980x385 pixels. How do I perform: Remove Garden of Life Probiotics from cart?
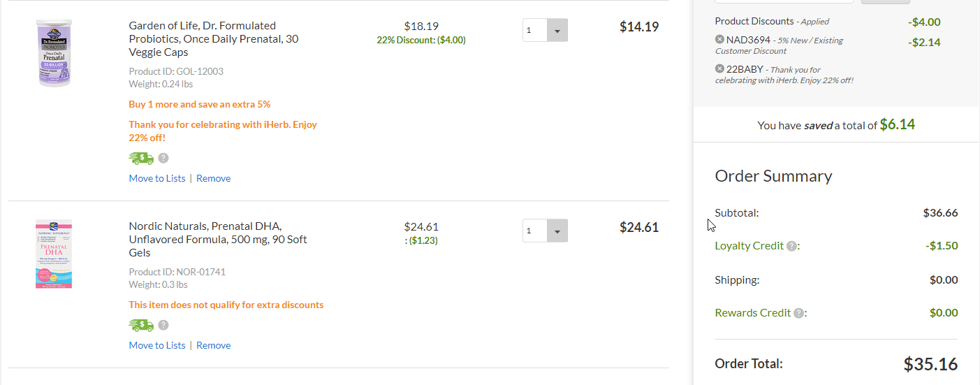click(213, 178)
